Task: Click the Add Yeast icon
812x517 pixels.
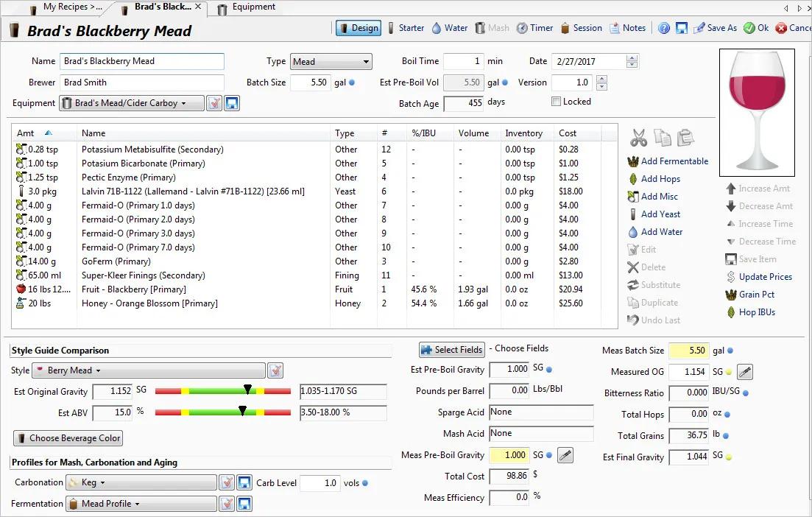Action: [632, 214]
